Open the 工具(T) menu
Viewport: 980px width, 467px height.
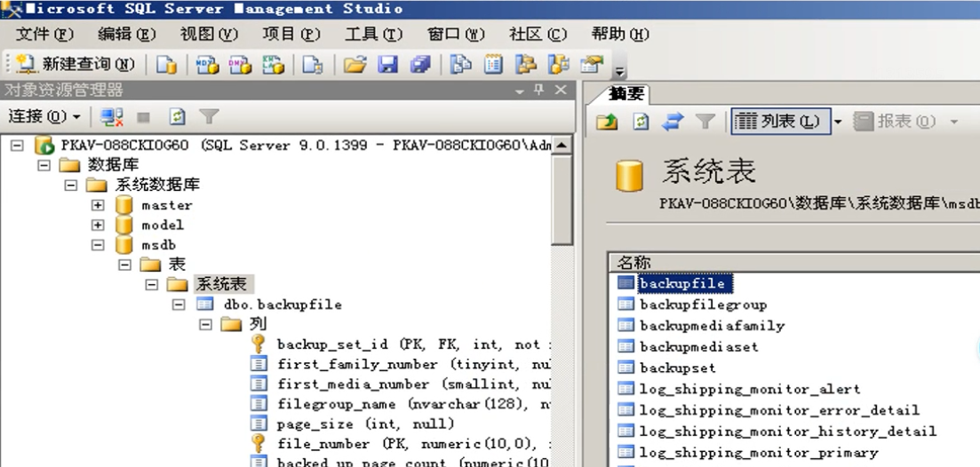(374, 34)
